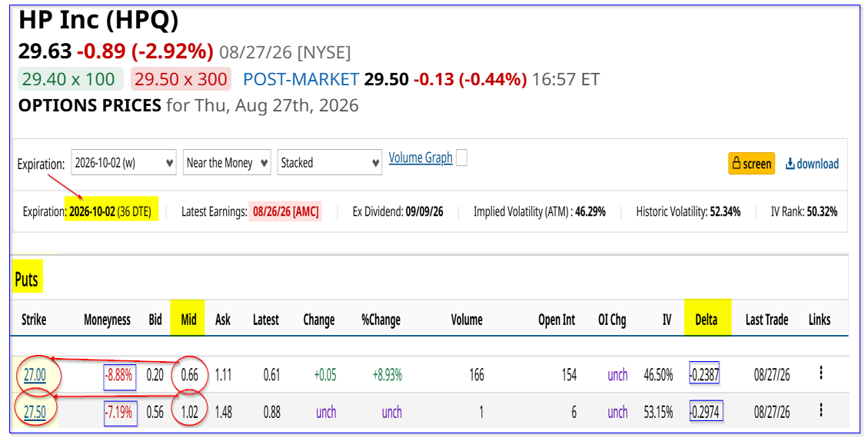The width and height of the screenshot is (868, 441).
Task: Sort by the Change column header
Action: (x=319, y=320)
